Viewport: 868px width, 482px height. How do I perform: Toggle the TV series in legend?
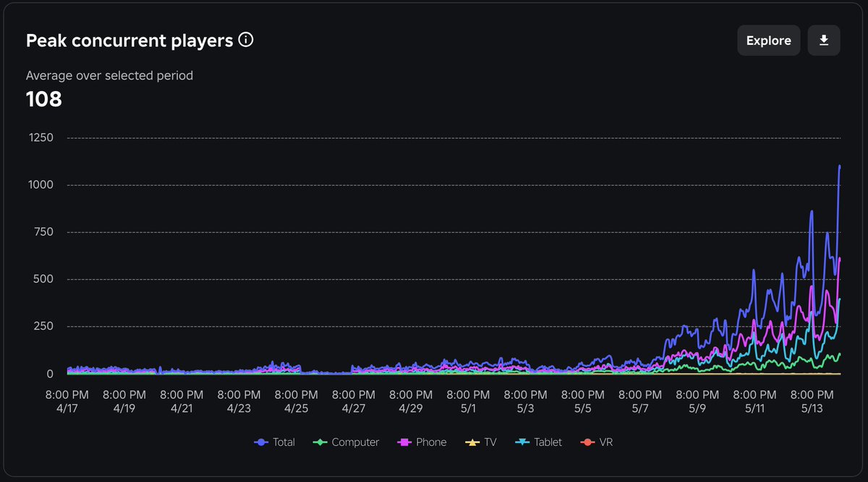(481, 442)
